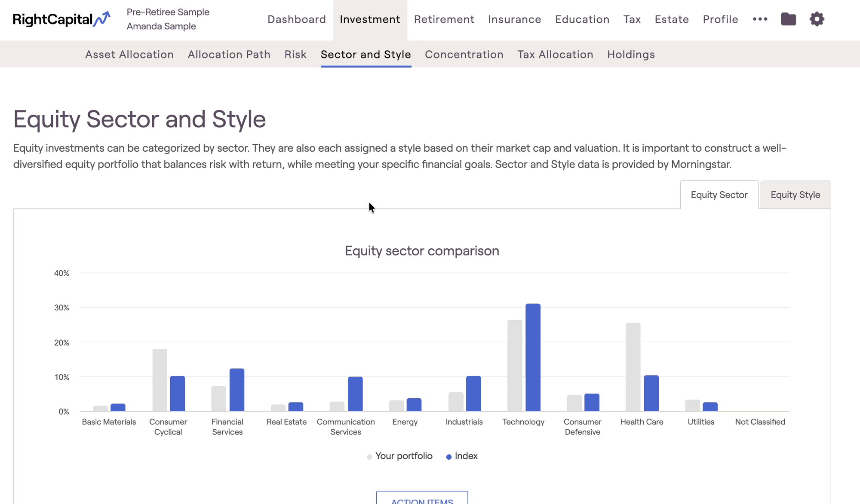This screenshot has height=504, width=860.
Task: Go to the Retirement section
Action: pyautogui.click(x=444, y=19)
